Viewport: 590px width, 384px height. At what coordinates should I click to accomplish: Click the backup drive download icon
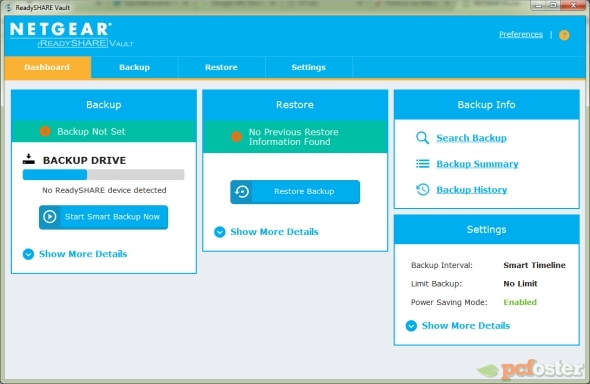pyautogui.click(x=29, y=159)
